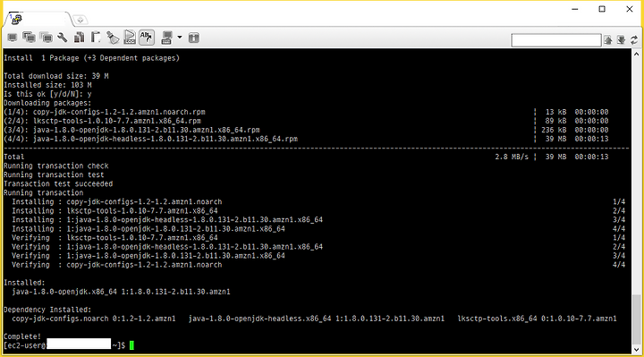Click 'copy-jdk-configs-1.2-1.2.amzn1.noarch.rpm' download line
The image size is (644, 357).
click(105, 112)
